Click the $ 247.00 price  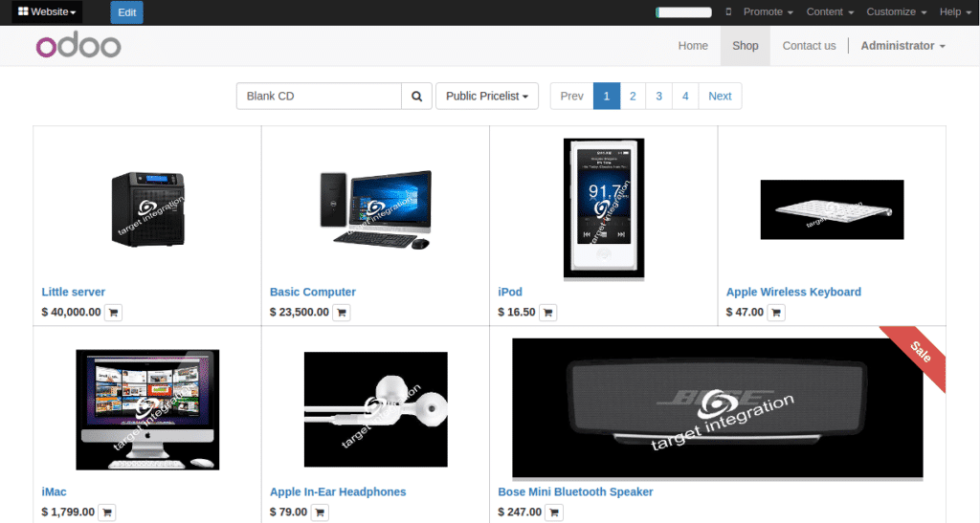coord(520,512)
